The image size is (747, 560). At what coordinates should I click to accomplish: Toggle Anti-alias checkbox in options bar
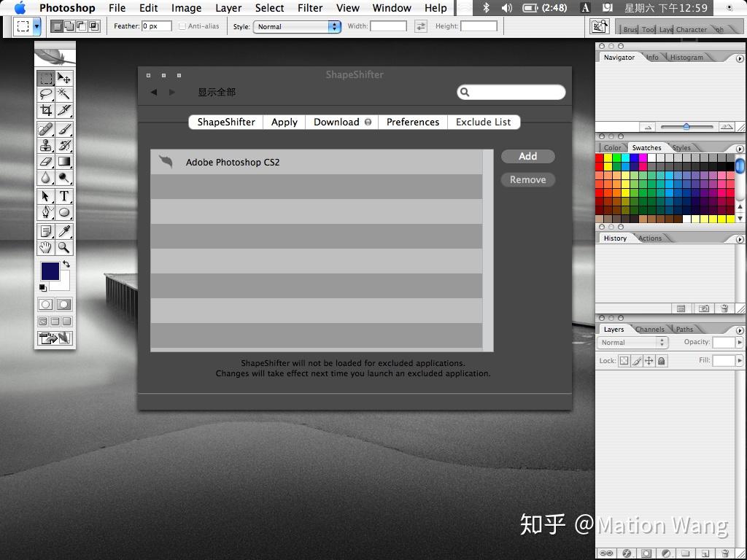[182, 26]
